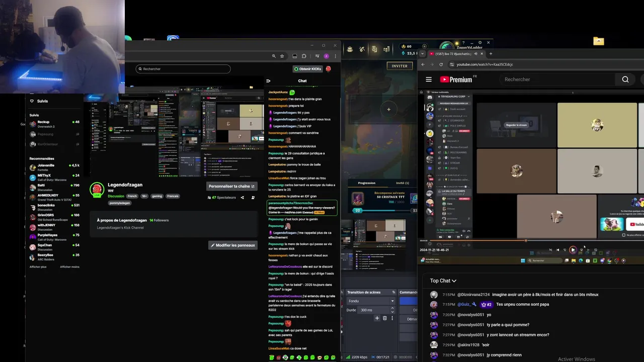
Task: Undock the Transition de scènes panel
Action: pyautogui.click(x=393, y=292)
